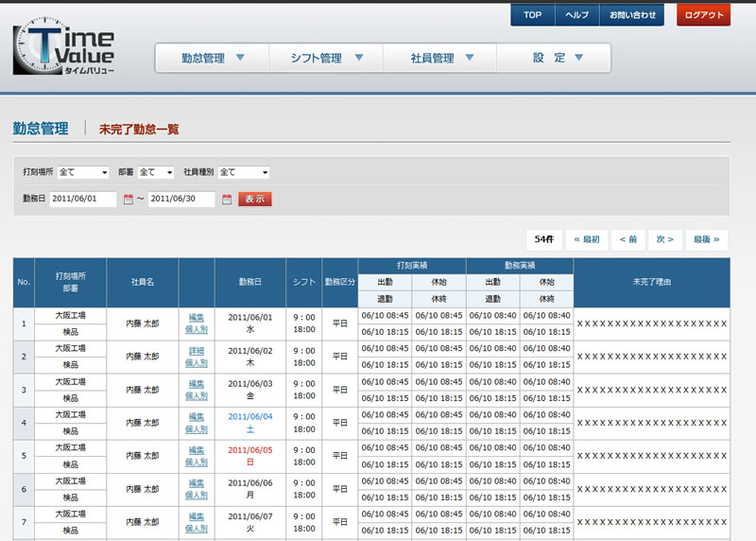Click 大阪工場 cell in row 7
This screenshot has width=756, height=541.
[x=70, y=514]
